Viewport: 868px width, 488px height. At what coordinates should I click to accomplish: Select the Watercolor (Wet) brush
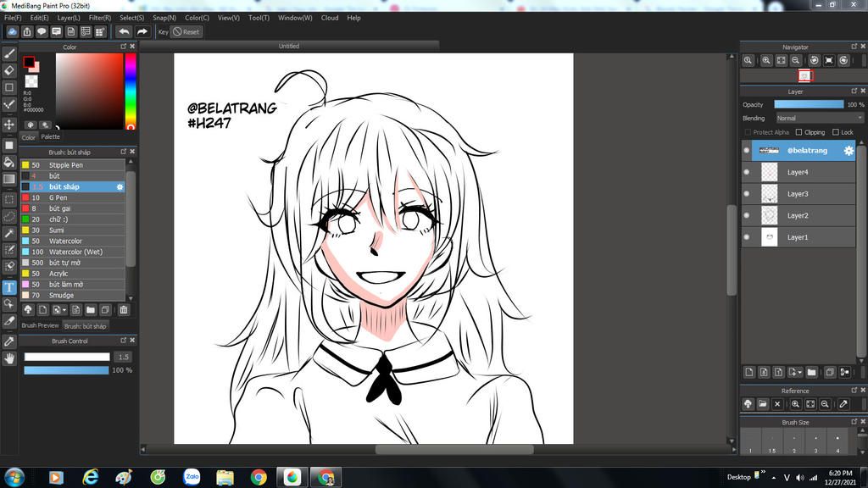73,252
